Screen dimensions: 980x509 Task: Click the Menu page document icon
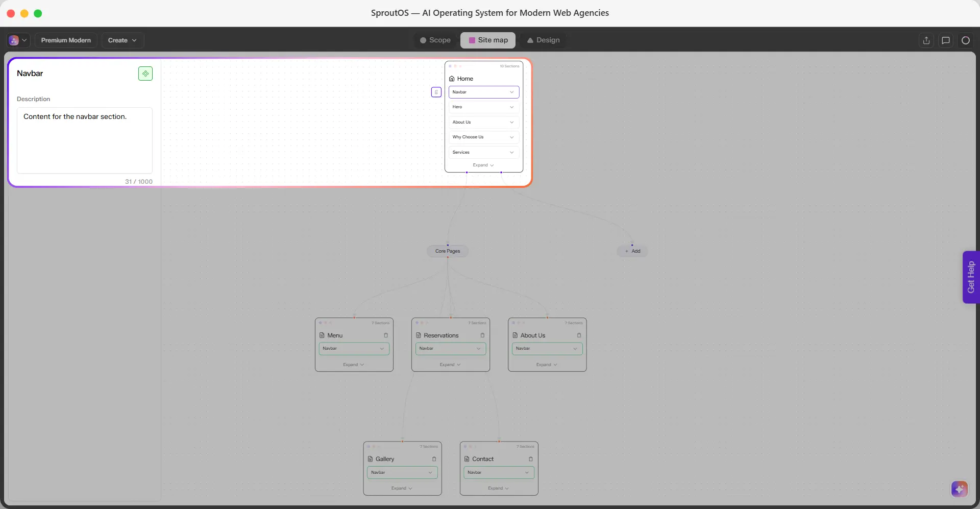click(x=322, y=335)
